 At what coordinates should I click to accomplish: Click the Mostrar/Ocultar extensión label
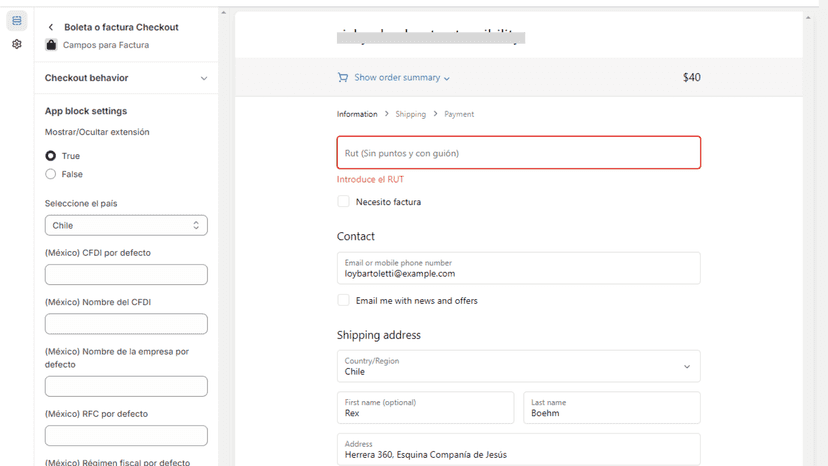[97, 132]
